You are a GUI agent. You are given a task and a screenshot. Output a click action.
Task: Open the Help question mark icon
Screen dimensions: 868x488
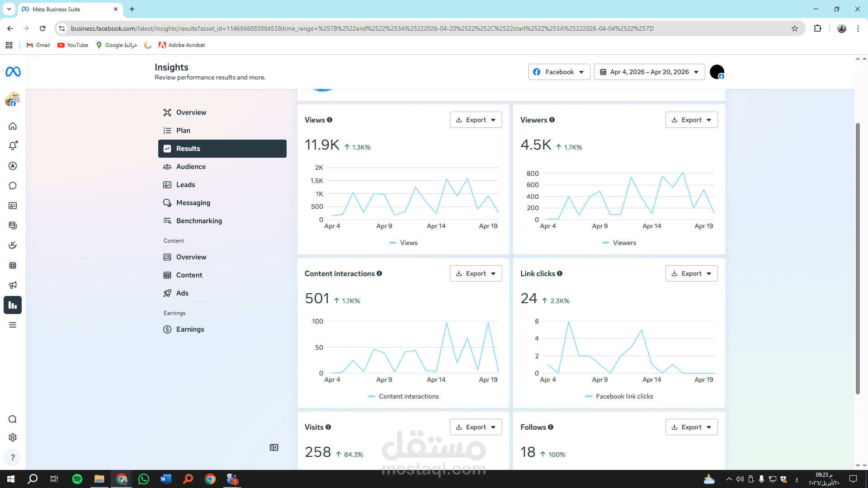(x=13, y=457)
